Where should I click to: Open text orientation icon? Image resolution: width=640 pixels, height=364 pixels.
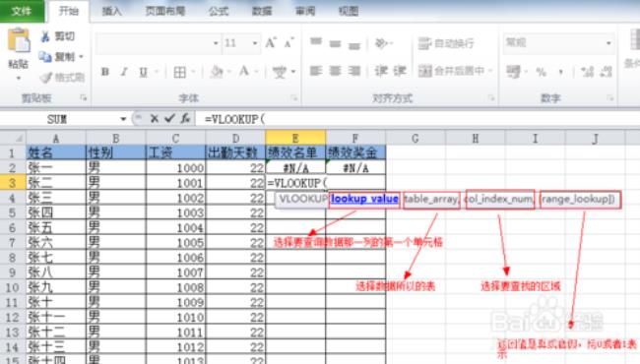coord(381,43)
